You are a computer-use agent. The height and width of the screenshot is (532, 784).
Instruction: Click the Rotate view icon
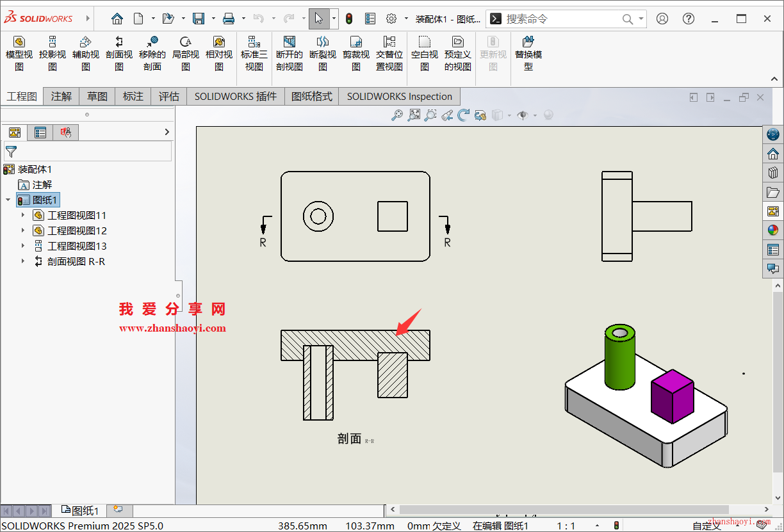point(464,115)
